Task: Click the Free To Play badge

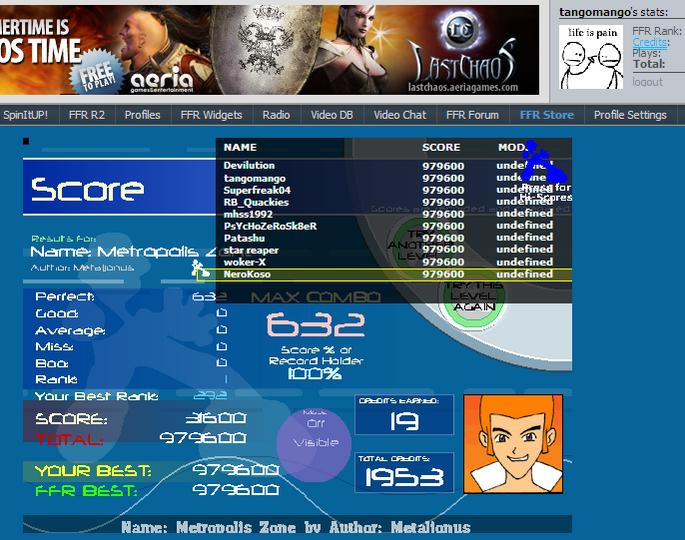Action: click(x=97, y=72)
